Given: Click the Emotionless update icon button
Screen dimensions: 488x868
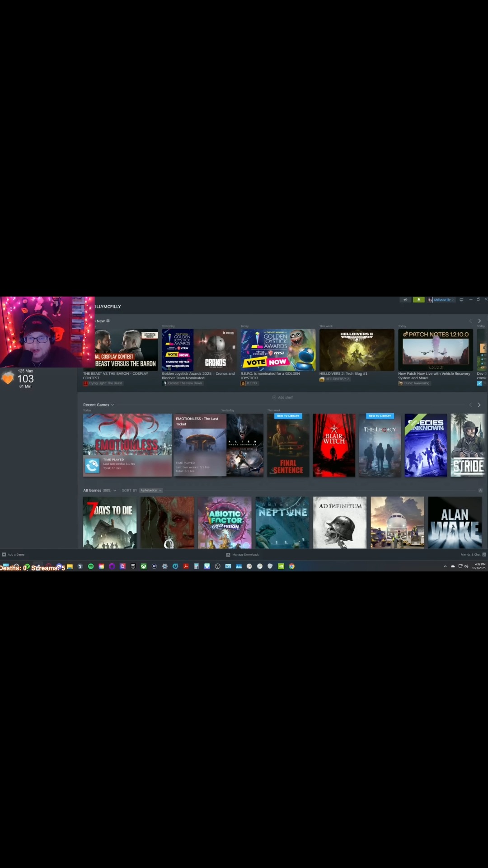Looking at the screenshot, I should (92, 465).
